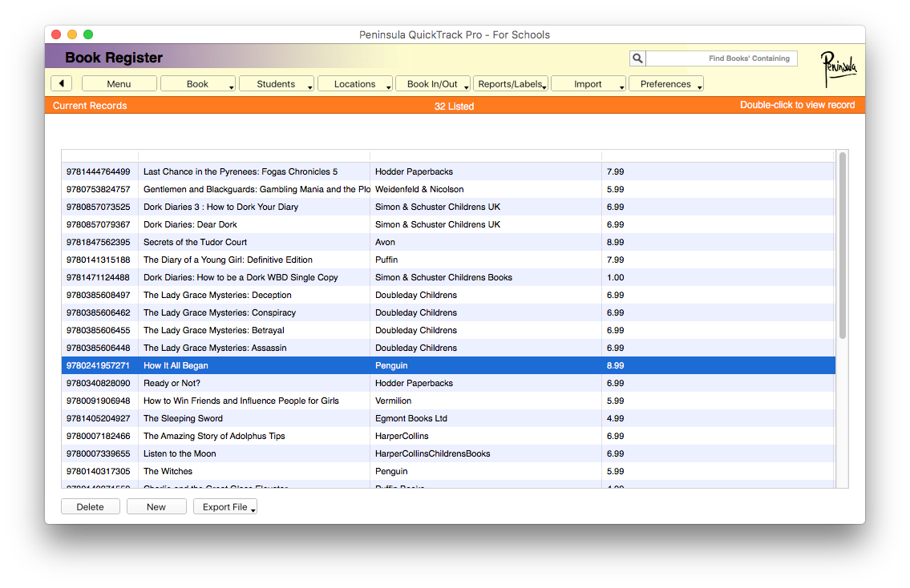
Task: Expand the Locations dropdown menu
Action: (354, 83)
